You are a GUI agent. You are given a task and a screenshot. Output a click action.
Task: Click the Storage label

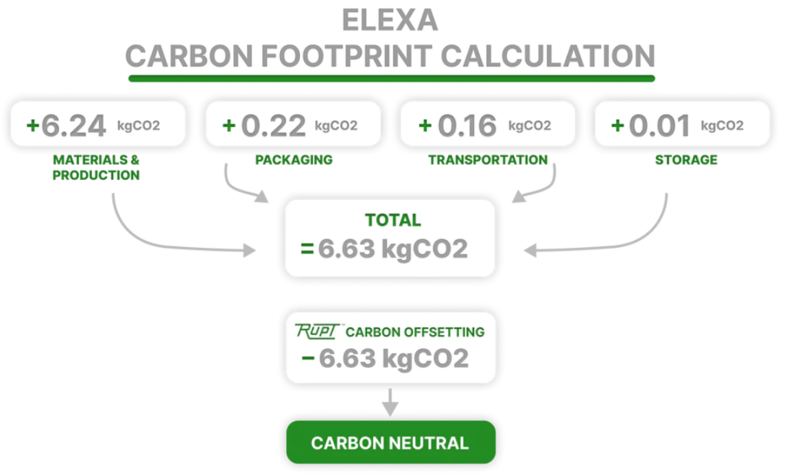tap(685, 160)
